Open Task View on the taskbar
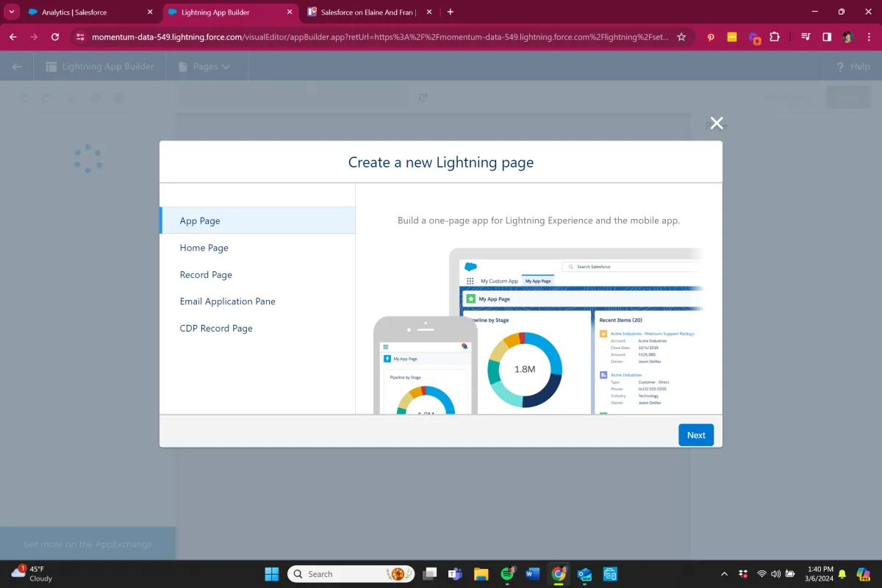 pos(430,574)
